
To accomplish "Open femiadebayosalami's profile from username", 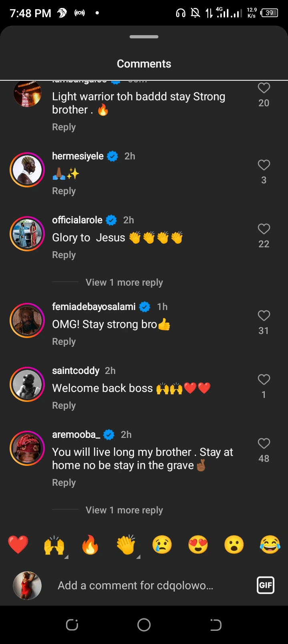I will click(x=94, y=306).
